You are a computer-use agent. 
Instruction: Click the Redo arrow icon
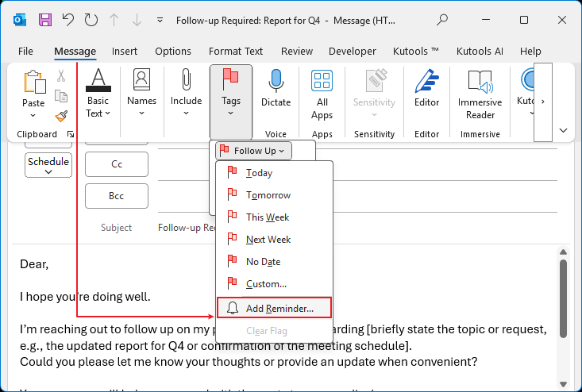tap(91, 20)
